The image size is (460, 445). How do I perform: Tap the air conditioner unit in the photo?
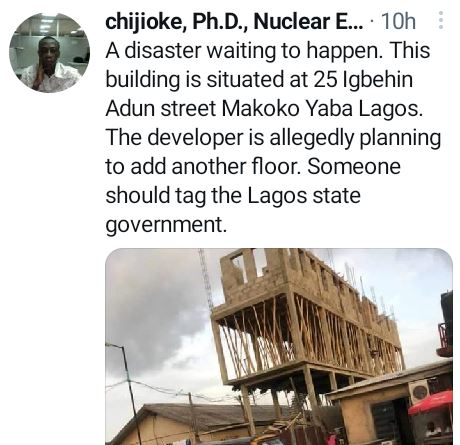tap(419, 392)
